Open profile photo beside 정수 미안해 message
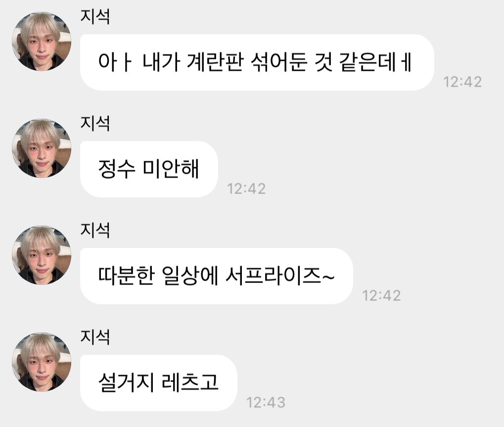Viewport: 504px width, 427px height. coord(42,148)
